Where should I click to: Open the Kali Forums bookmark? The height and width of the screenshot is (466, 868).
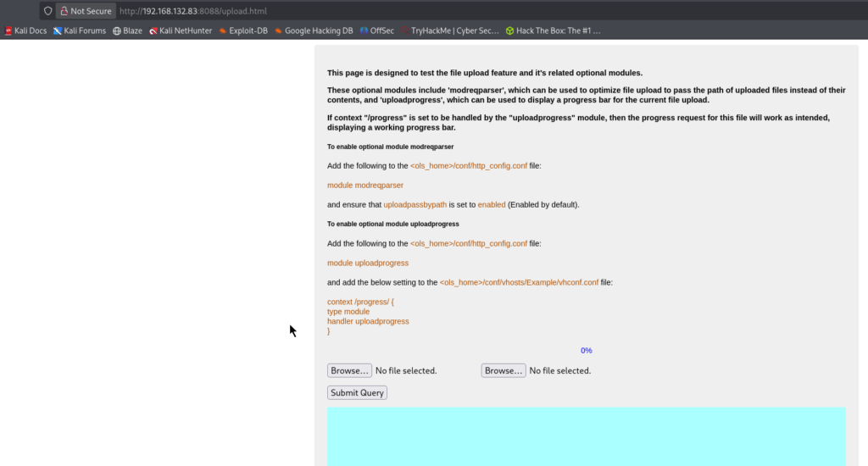click(x=80, y=31)
